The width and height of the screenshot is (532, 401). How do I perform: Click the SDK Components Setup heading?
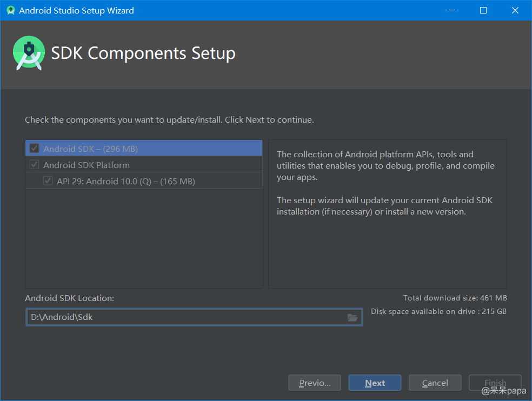[x=143, y=54]
